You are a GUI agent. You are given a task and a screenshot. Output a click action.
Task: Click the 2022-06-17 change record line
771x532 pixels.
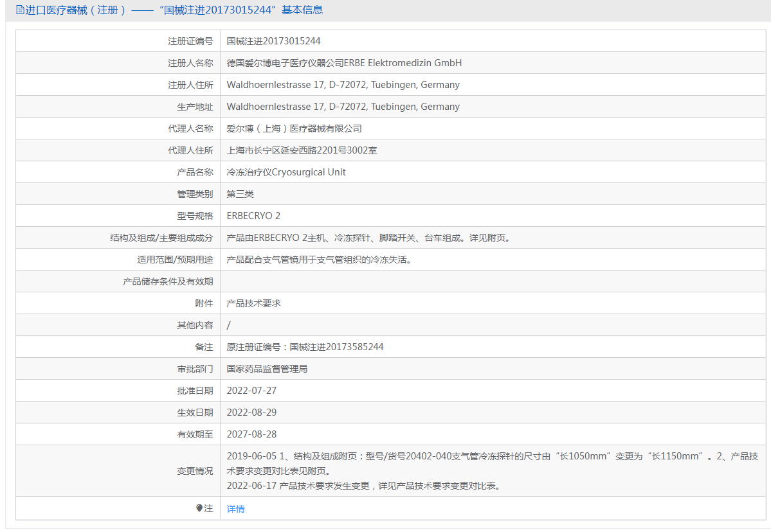coord(363,486)
